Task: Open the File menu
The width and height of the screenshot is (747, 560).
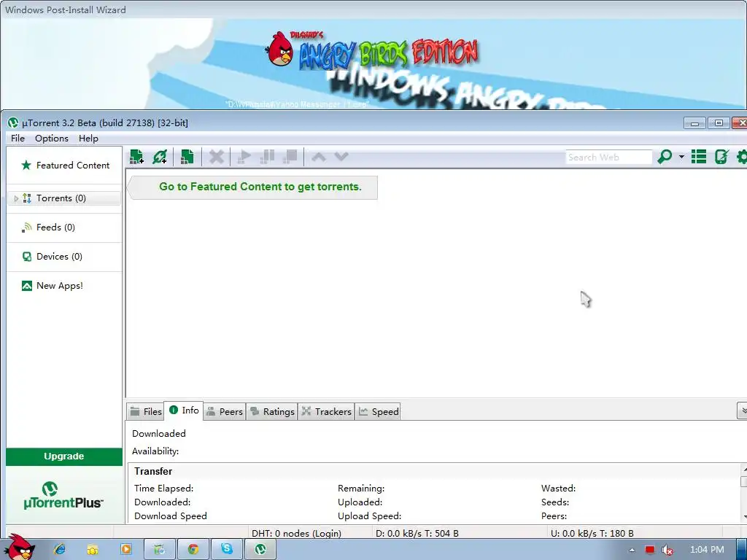Action: pos(18,138)
